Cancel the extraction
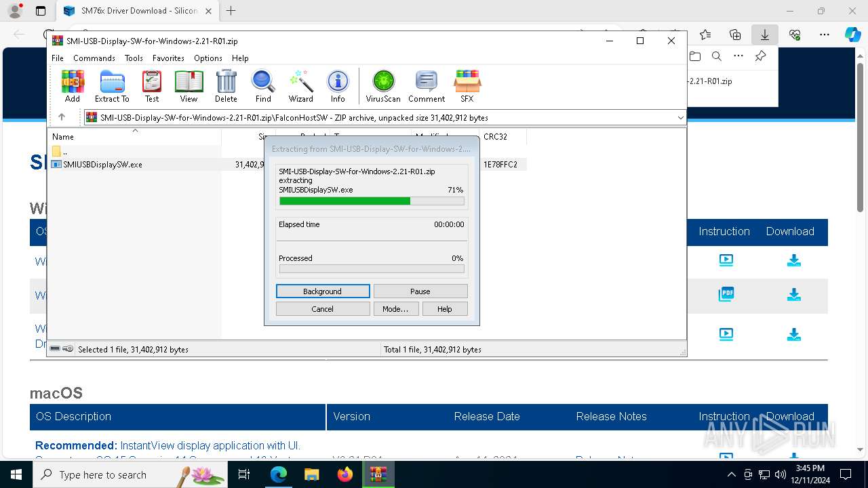The height and width of the screenshot is (488, 868). click(x=323, y=309)
